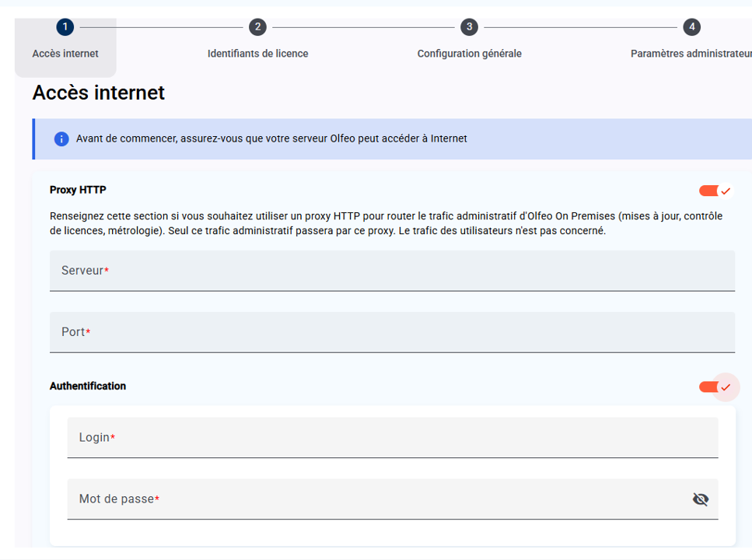Click the Authentification section label
Image resolution: width=752 pixels, height=560 pixels.
88,386
